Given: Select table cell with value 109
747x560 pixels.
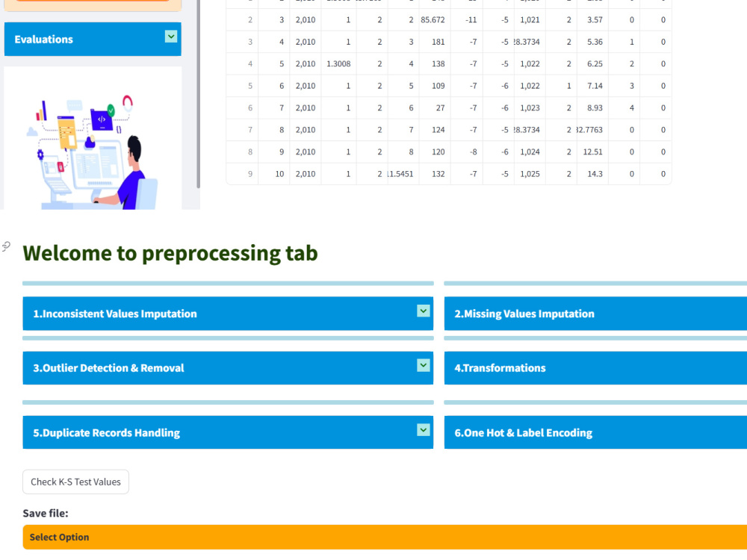Looking at the screenshot, I should click(x=435, y=86).
